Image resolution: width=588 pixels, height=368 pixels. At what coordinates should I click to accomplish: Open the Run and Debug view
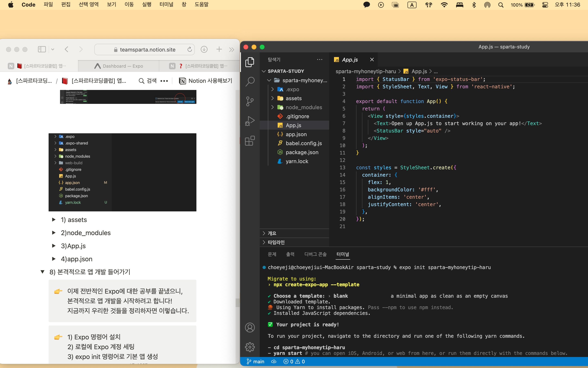point(250,121)
